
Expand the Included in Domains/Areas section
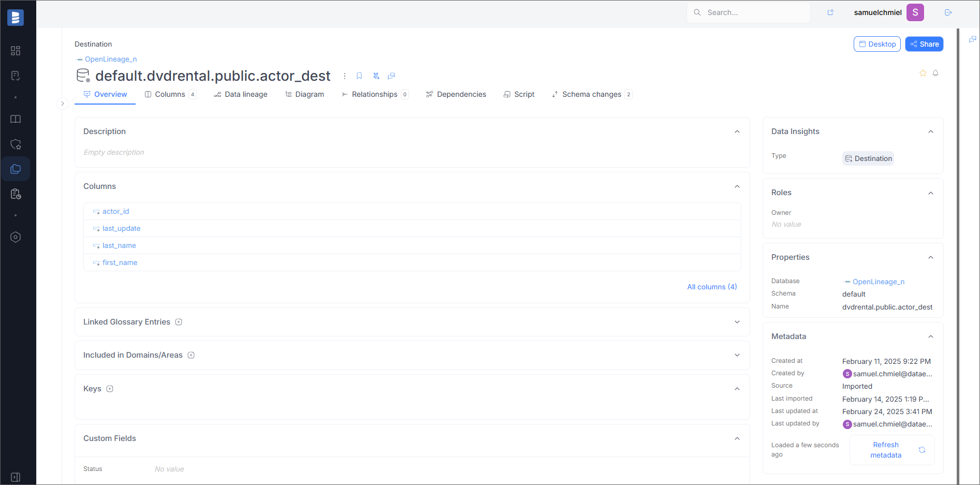coord(737,355)
